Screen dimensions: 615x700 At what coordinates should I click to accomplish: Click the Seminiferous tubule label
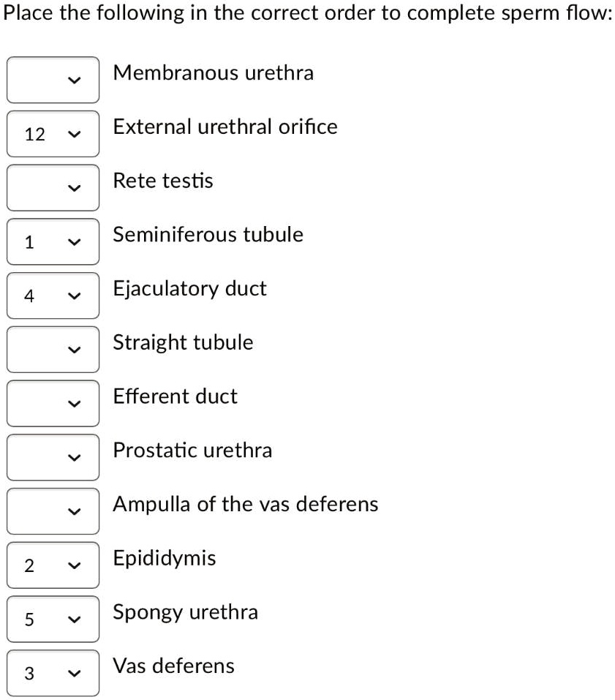click(208, 235)
